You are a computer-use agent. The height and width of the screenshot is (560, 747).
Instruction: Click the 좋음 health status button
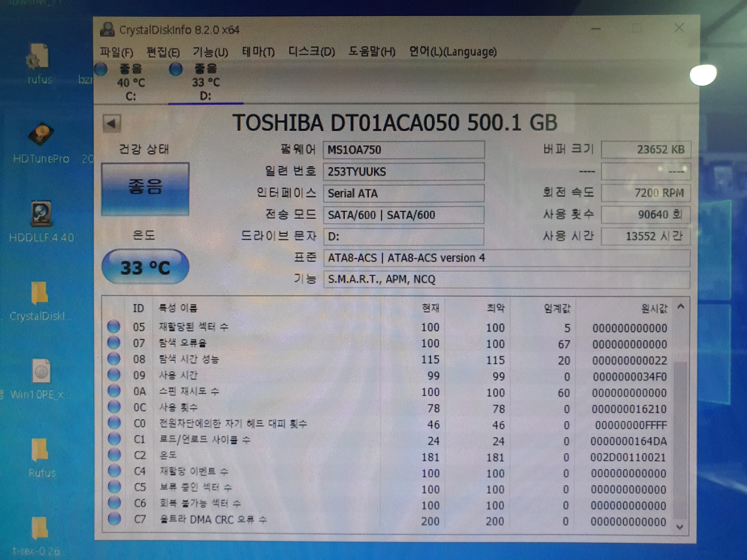click(x=145, y=189)
